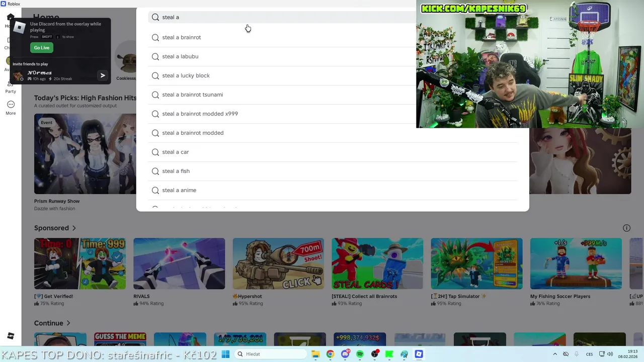Click magnifier icon beside 'steal a fish'

point(155,171)
